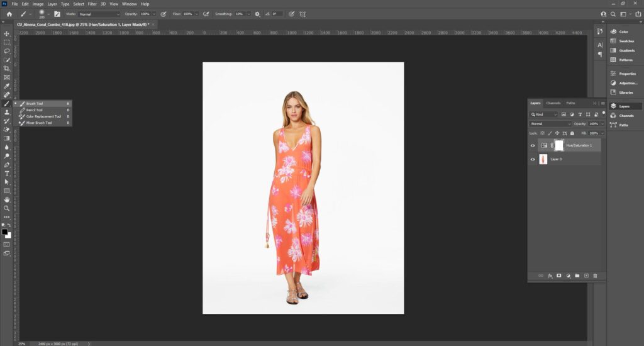Select the Horizontal Type tool

tap(6, 174)
